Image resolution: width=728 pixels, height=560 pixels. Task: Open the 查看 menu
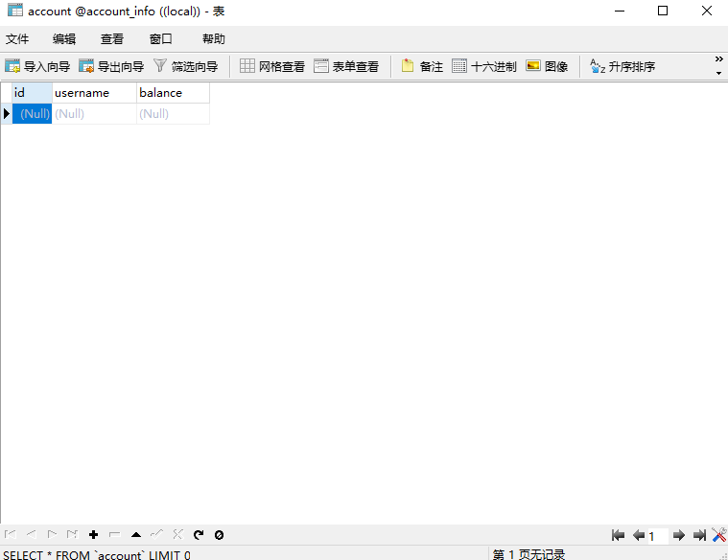(x=112, y=39)
